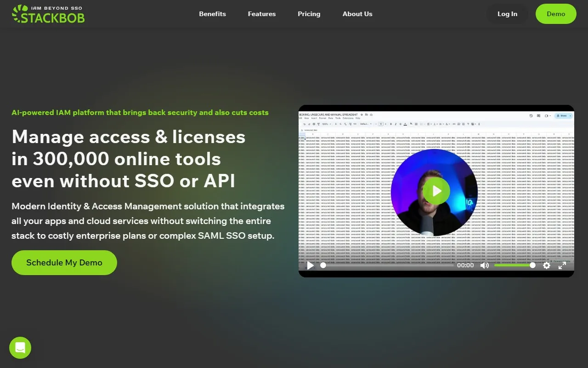
Task: Click the green Demo button in header
Action: click(x=556, y=14)
